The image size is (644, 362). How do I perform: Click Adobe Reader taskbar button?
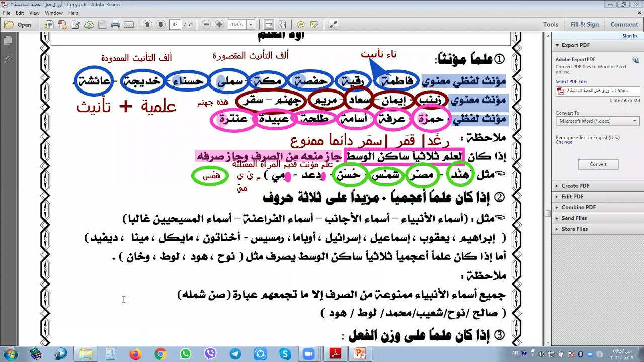pos(335,354)
